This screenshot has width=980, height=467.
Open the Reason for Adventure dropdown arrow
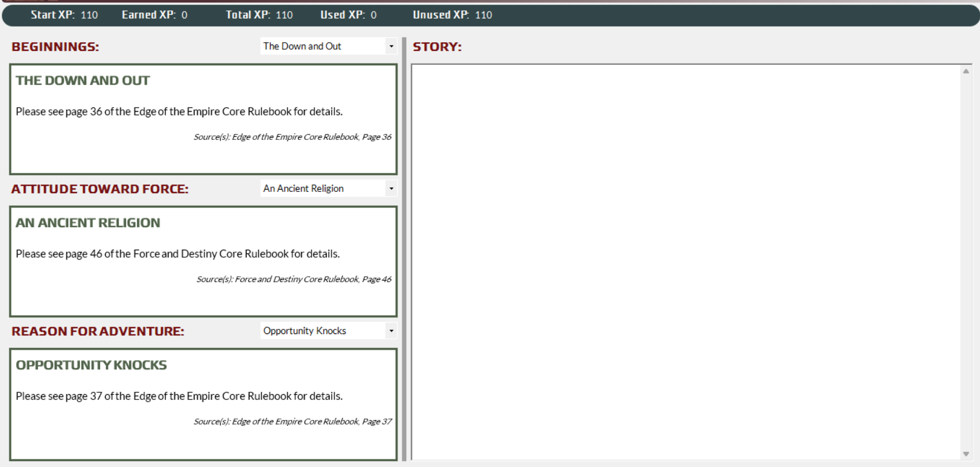pos(391,331)
